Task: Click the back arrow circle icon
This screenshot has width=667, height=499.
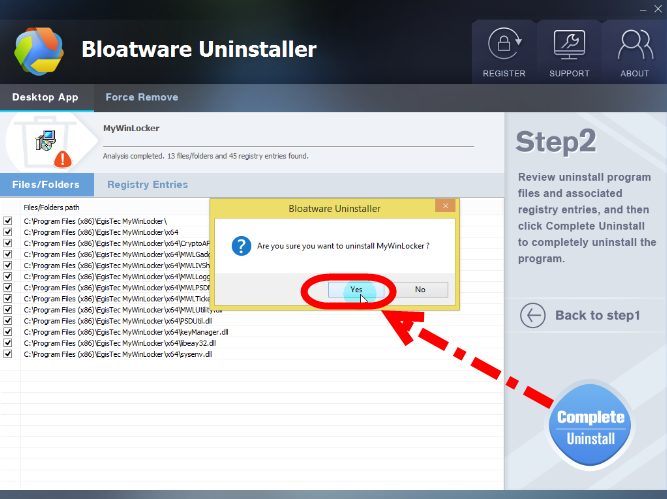Action: point(533,315)
